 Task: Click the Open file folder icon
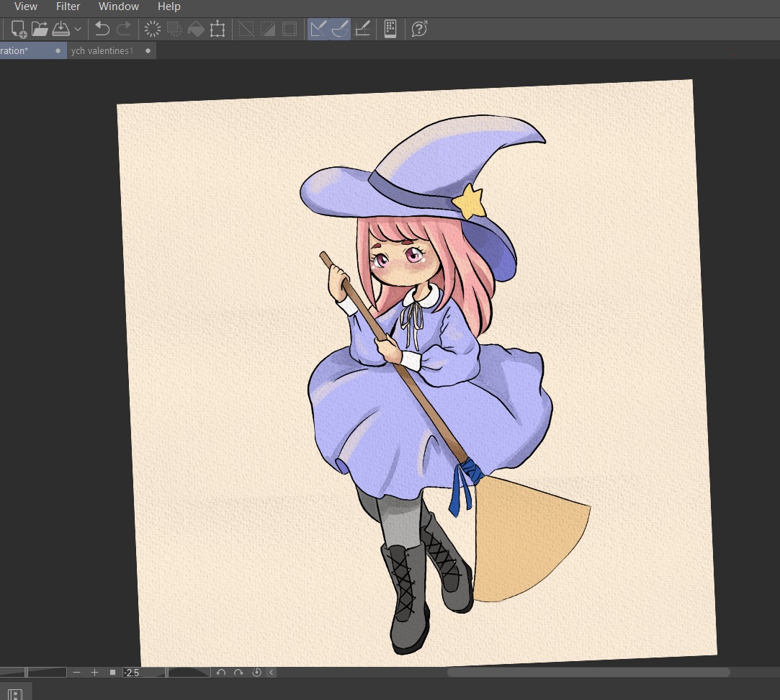(x=40, y=30)
